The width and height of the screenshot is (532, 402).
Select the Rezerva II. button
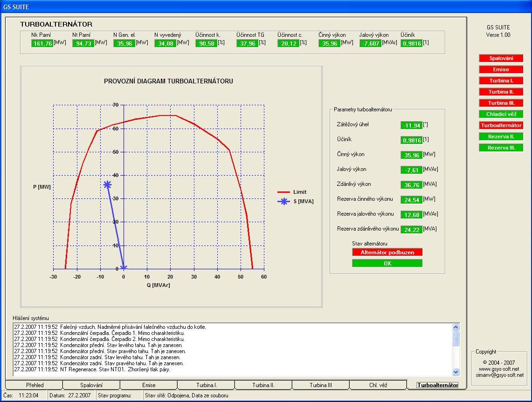pyautogui.click(x=501, y=136)
